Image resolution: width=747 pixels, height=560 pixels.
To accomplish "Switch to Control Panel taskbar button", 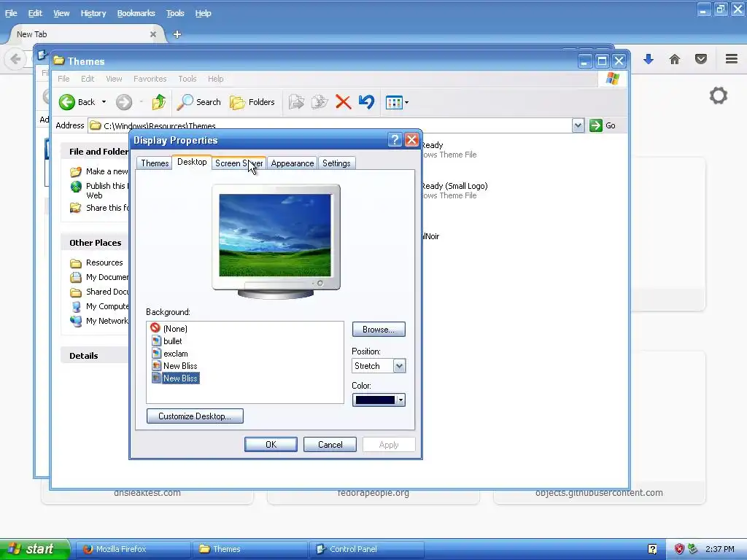I will click(x=367, y=549).
